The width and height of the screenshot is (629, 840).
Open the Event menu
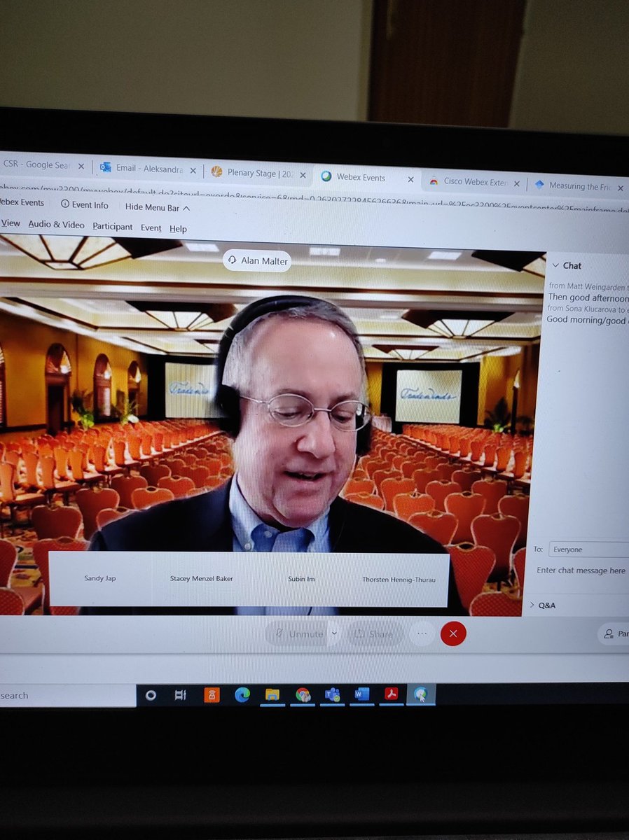point(151,227)
